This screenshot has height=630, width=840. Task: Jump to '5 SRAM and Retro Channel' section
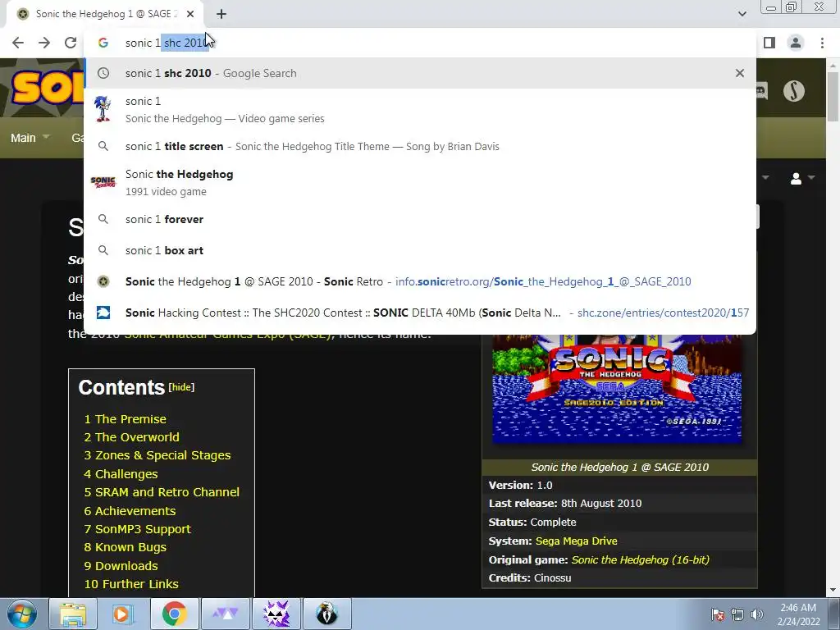162,492
